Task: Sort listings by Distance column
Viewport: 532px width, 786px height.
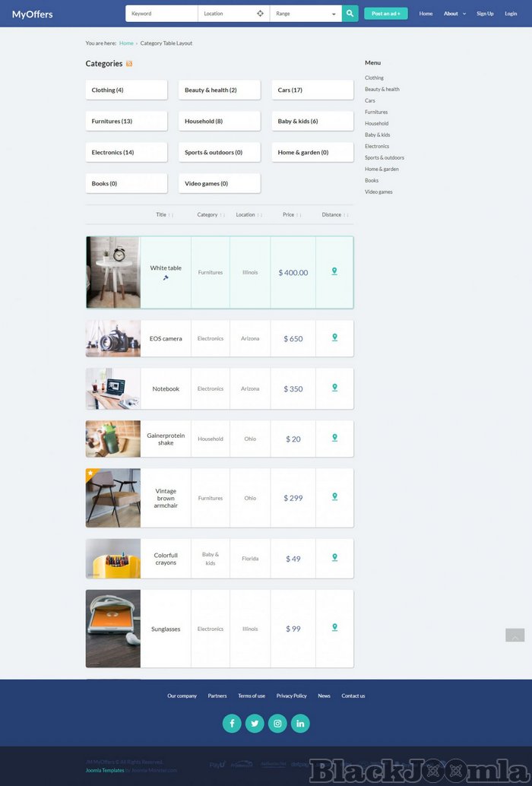Action: click(334, 215)
